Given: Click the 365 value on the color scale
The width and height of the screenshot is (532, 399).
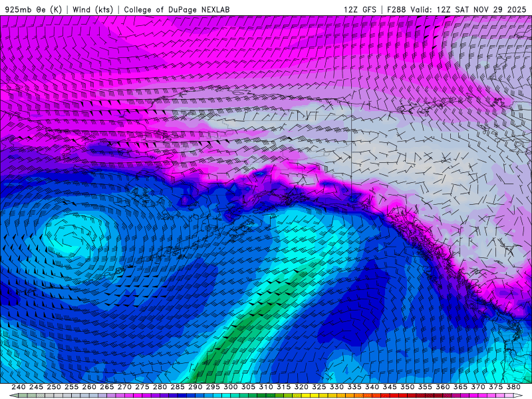Looking at the screenshot, I should point(460,387).
